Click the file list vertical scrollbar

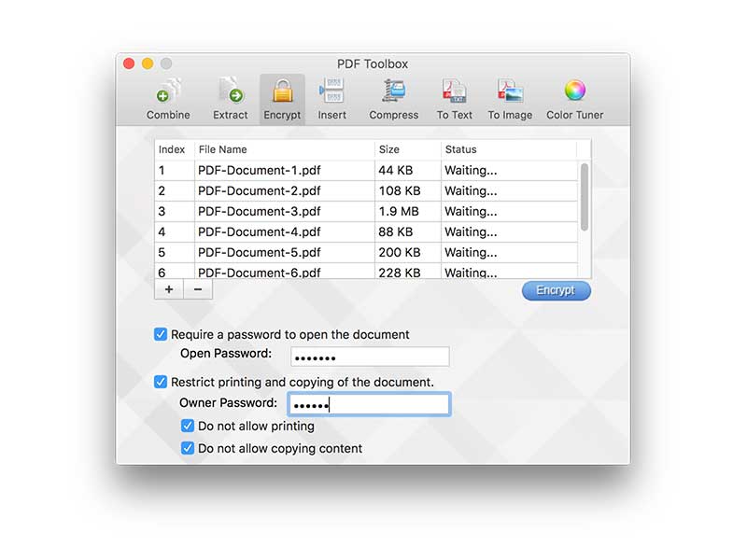click(585, 198)
